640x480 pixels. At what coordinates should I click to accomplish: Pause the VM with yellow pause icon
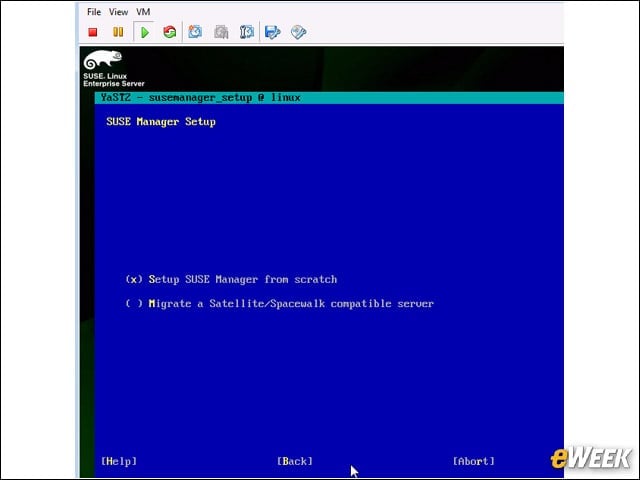point(118,32)
